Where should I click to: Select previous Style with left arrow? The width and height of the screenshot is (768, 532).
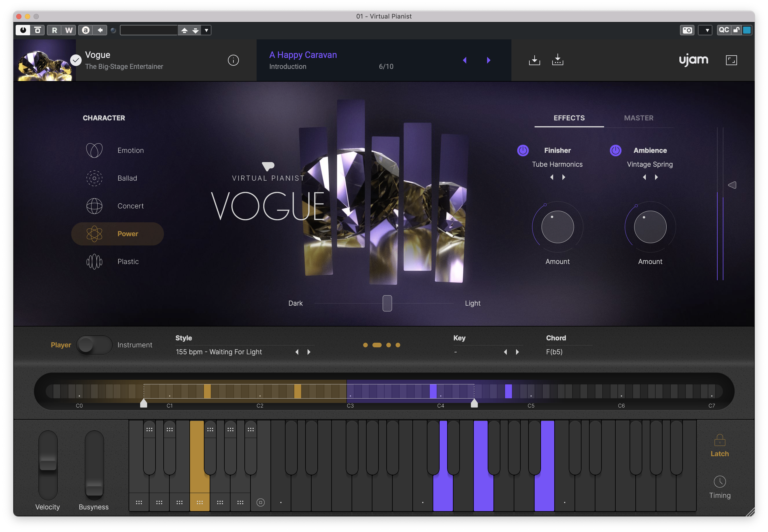click(297, 352)
